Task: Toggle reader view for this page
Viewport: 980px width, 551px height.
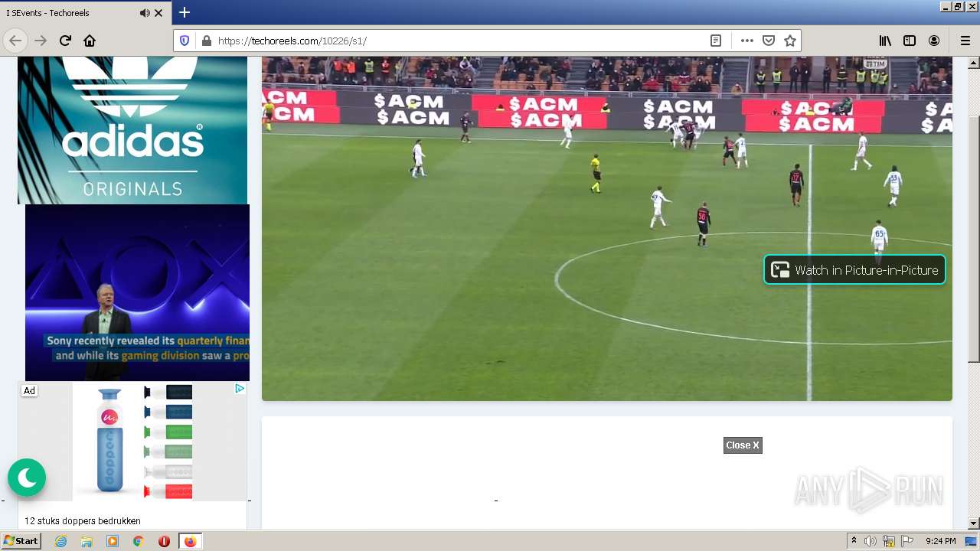Action: (x=716, y=41)
